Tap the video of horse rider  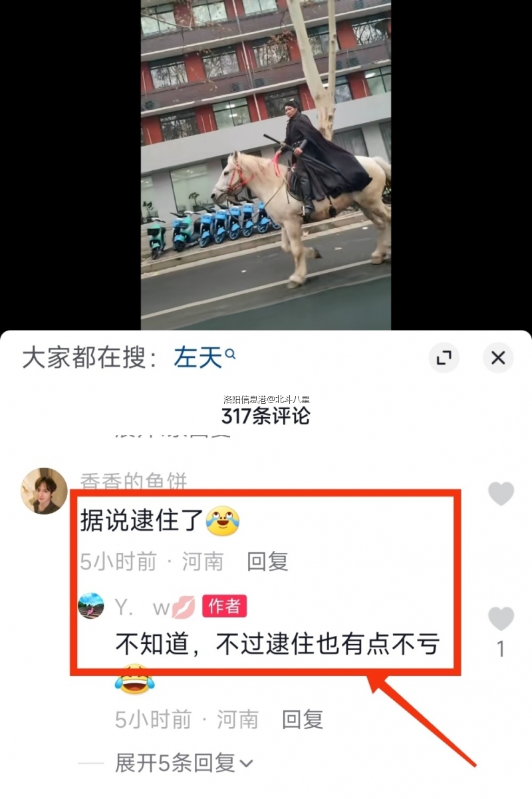pos(266,164)
